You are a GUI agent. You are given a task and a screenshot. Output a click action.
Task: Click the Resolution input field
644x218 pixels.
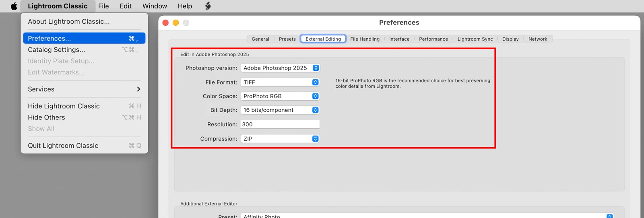280,124
